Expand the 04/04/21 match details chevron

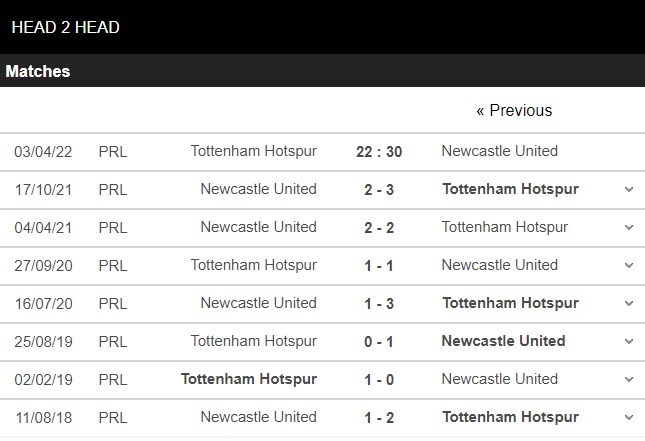pos(629,227)
